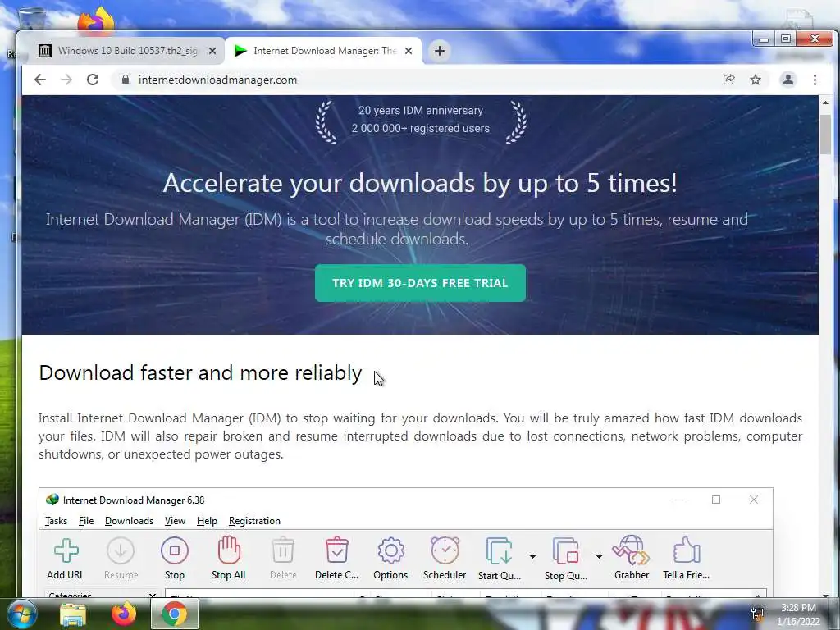This screenshot has width=840, height=630.
Task: Open the Registration menu in IDM screenshot
Action: click(254, 521)
